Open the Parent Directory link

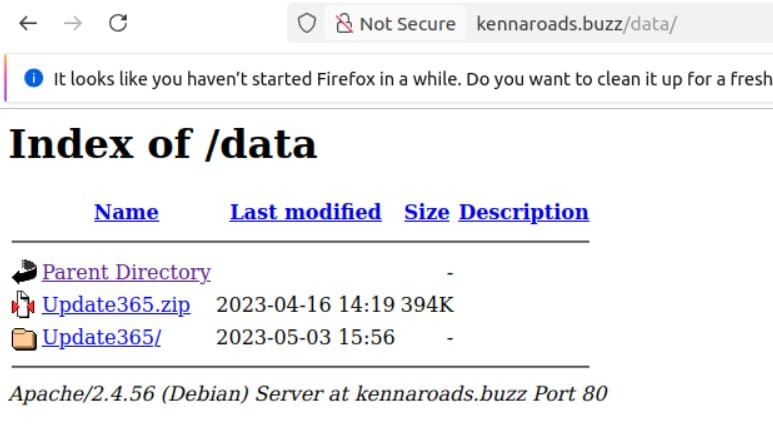tap(126, 272)
